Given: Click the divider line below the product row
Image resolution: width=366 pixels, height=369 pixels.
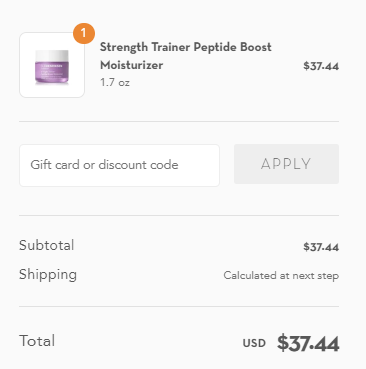Looking at the screenshot, I should pos(179,122).
